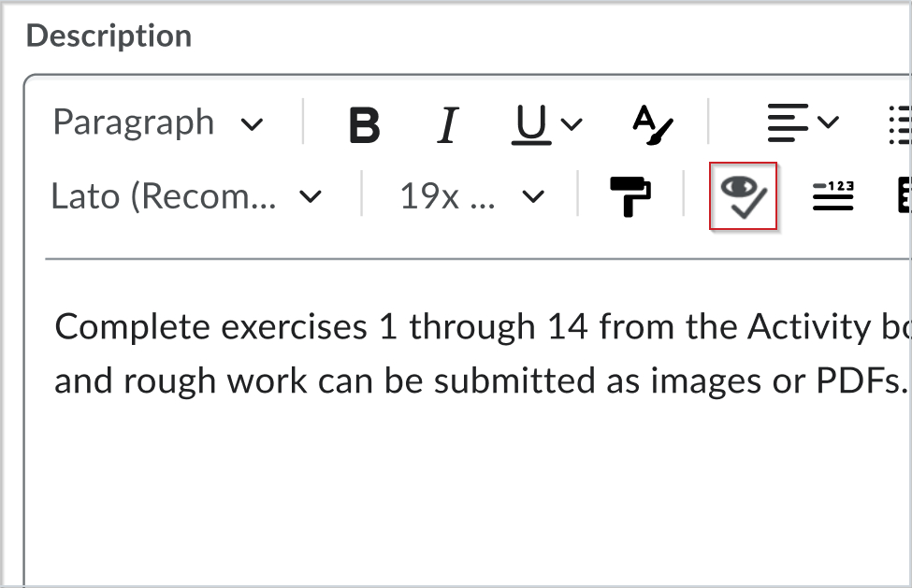Select the Format Painter tool

pyautogui.click(x=630, y=196)
